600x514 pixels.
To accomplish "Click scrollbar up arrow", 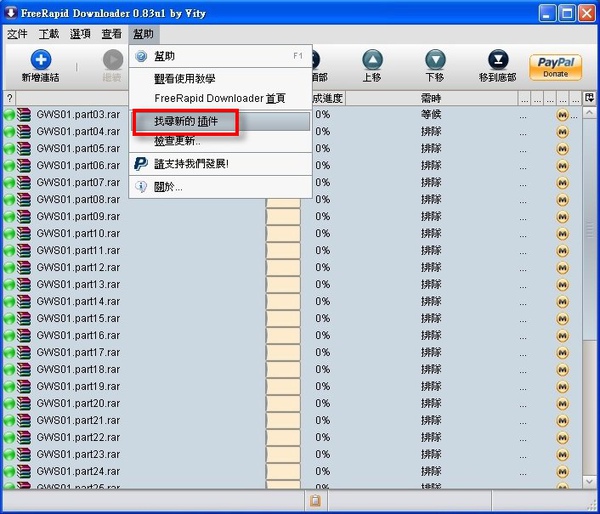I will point(589,113).
